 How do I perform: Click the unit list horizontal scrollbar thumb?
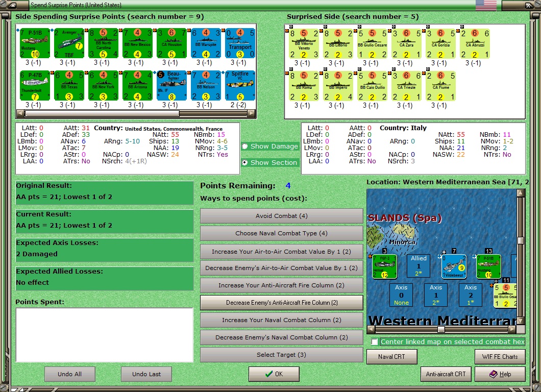tap(102, 113)
